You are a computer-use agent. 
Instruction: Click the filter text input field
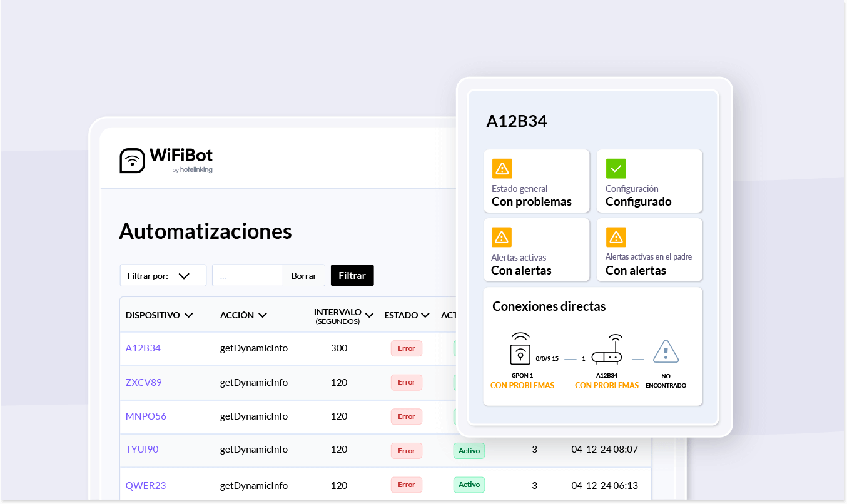pyautogui.click(x=248, y=276)
